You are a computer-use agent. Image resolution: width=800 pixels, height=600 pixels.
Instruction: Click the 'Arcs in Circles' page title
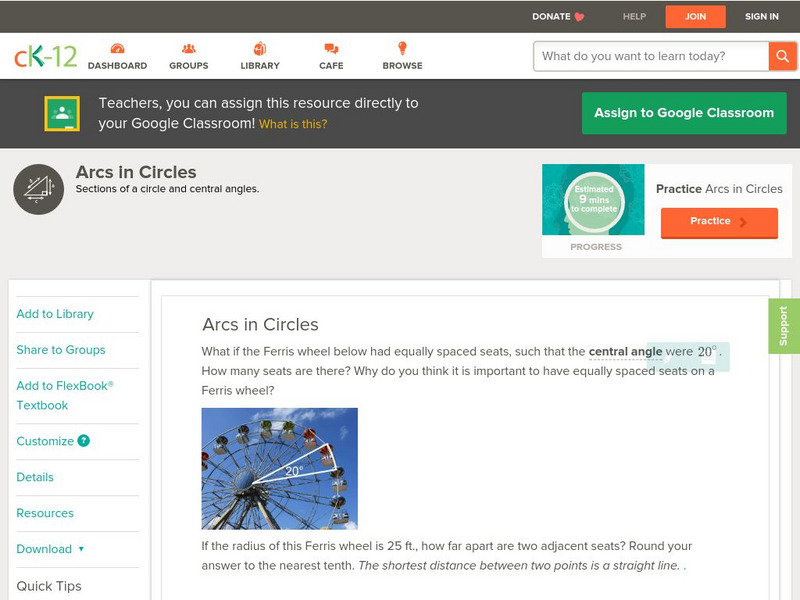pos(136,172)
